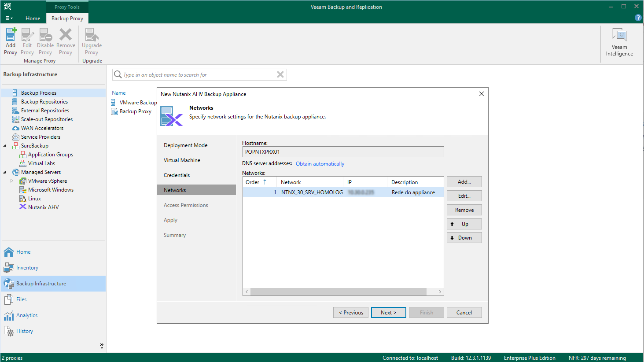
Task: Click the Previous wizard button
Action: (351, 313)
